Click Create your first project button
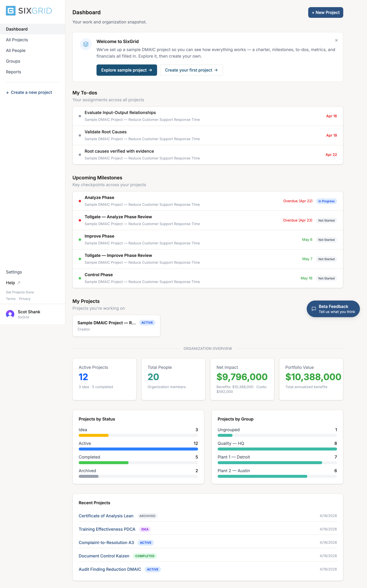This screenshot has width=367, height=588. (x=191, y=70)
